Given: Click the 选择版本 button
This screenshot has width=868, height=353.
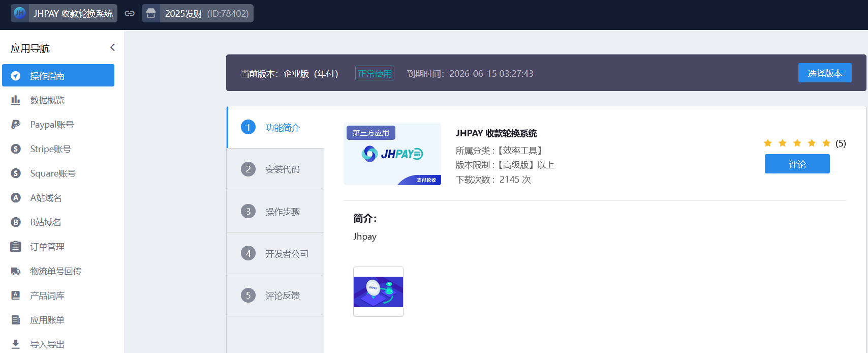Looking at the screenshot, I should coord(825,73).
